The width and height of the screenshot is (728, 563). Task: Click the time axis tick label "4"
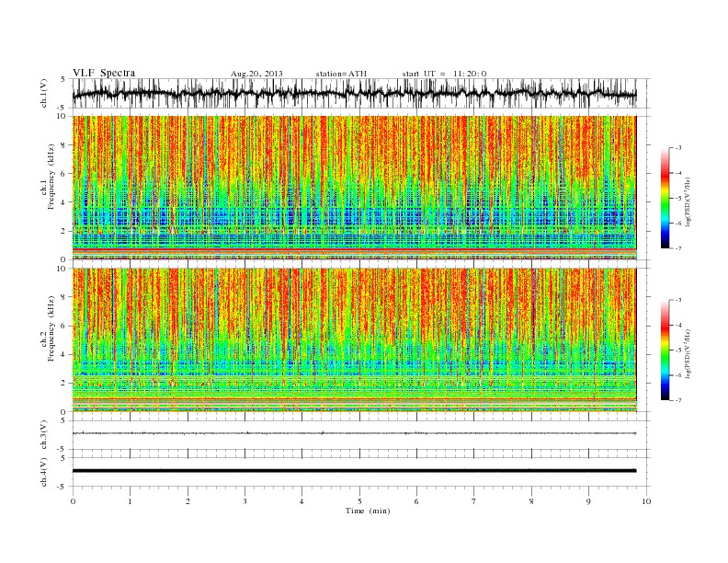coord(302,501)
